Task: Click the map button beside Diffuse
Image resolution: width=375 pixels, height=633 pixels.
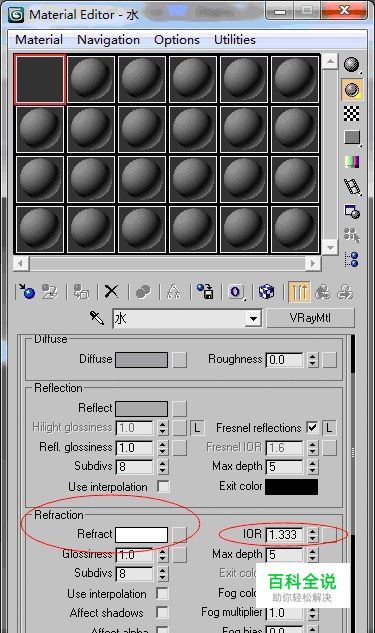Action: (x=180, y=360)
